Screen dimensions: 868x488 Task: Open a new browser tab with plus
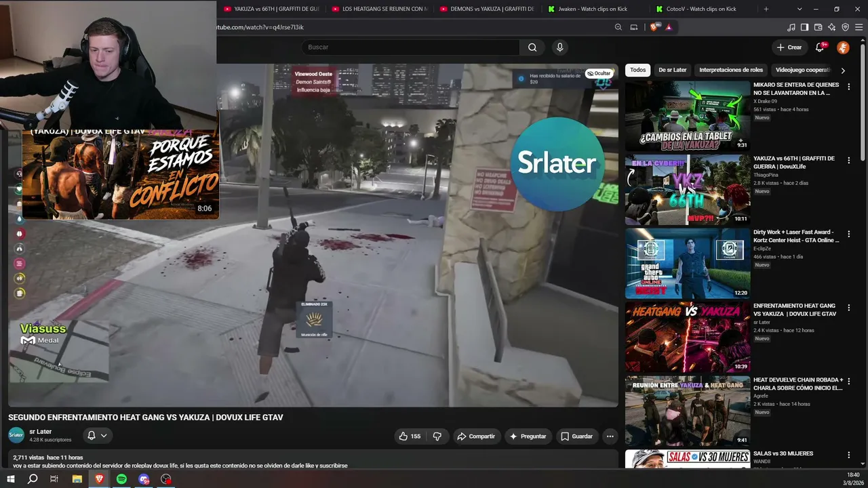click(766, 9)
